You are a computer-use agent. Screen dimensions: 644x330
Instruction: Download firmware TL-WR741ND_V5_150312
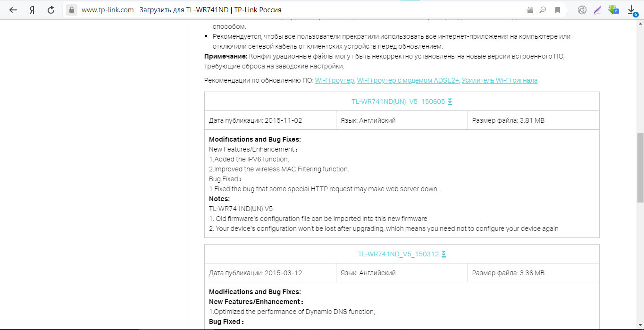(x=398, y=254)
